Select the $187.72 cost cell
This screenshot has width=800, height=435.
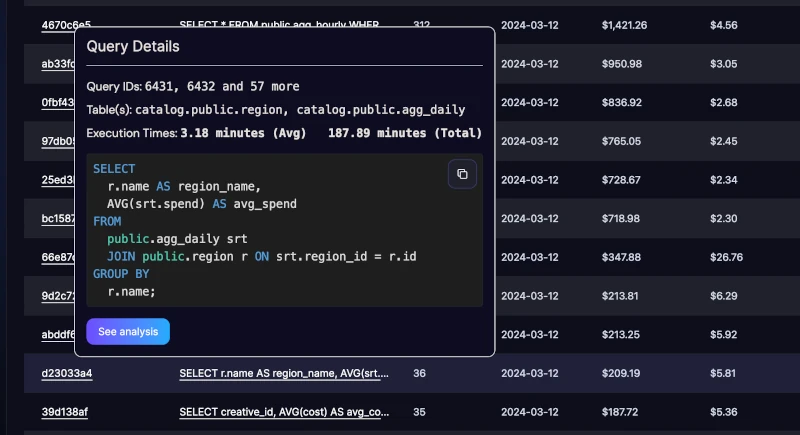point(619,412)
